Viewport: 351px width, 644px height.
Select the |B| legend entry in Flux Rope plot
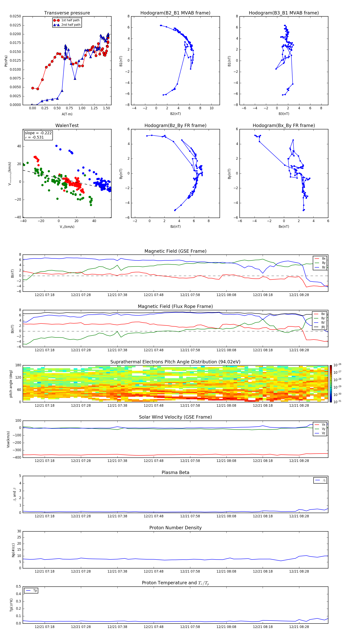(x=320, y=327)
